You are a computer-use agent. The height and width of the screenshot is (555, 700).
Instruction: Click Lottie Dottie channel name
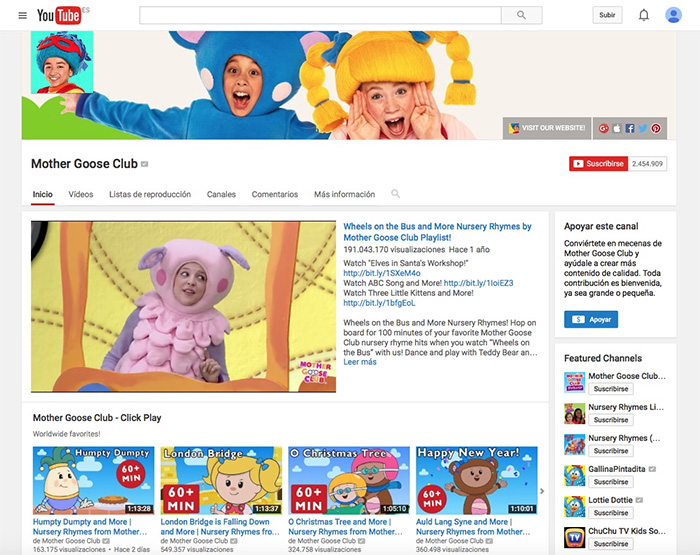(610, 500)
